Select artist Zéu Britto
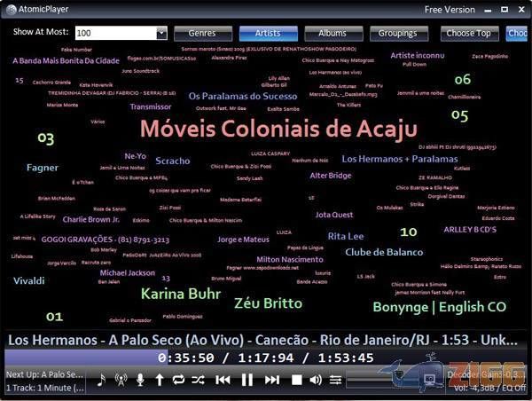 coord(268,303)
